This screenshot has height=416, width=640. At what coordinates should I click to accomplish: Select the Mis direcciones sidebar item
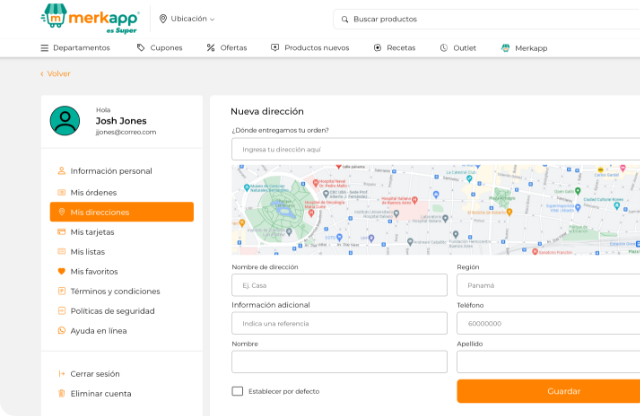[x=122, y=212]
